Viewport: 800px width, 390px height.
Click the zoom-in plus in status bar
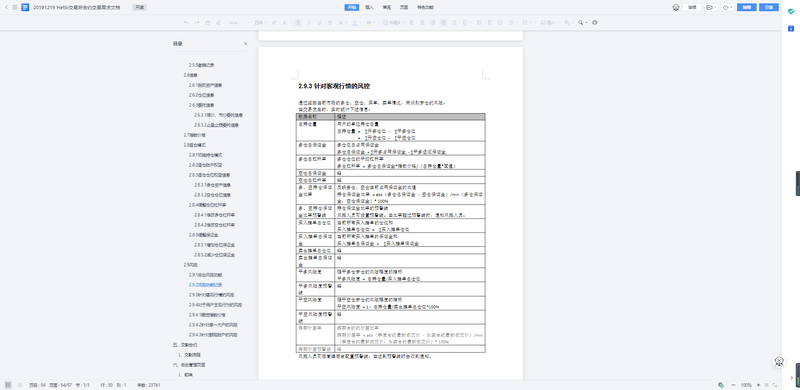tap(758, 384)
